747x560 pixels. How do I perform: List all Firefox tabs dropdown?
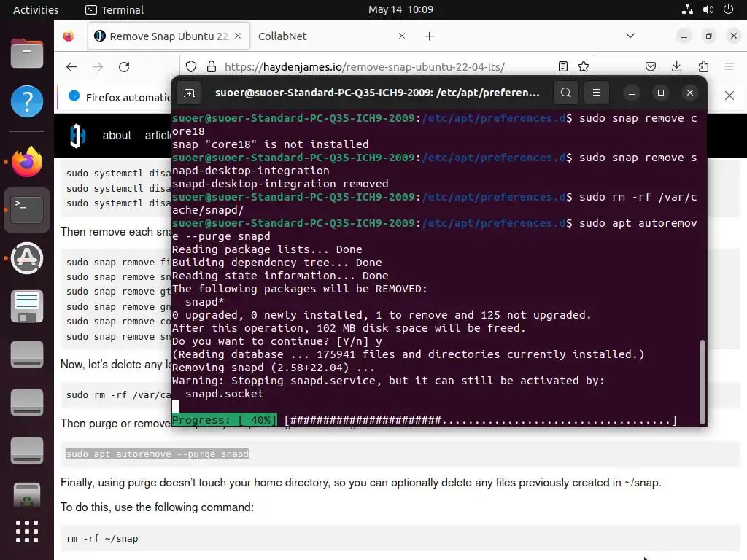point(630,36)
